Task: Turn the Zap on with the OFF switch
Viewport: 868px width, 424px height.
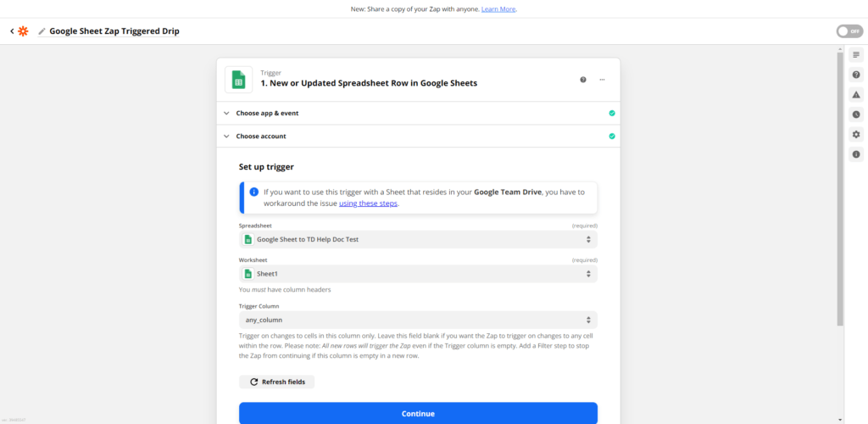Action: tap(849, 31)
